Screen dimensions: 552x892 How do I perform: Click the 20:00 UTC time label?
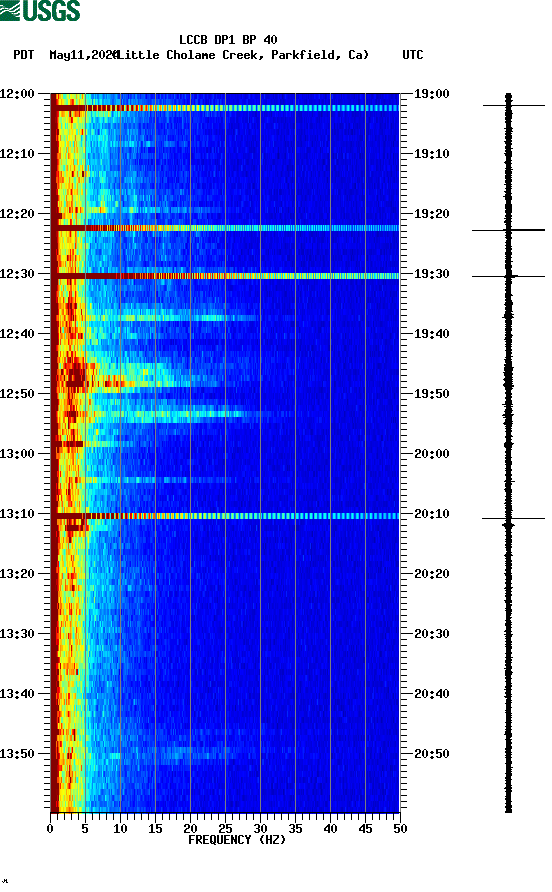[x=431, y=454]
